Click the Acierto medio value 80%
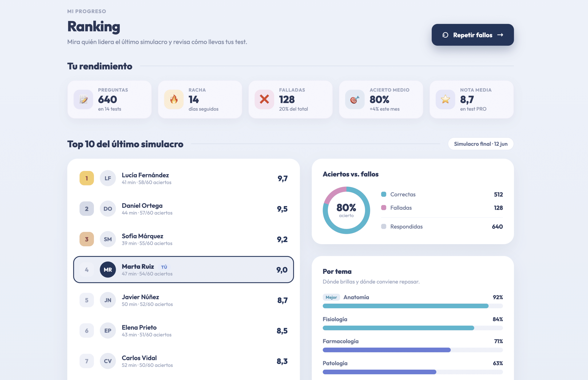Image resolution: width=588 pixels, height=380 pixels. pos(379,99)
